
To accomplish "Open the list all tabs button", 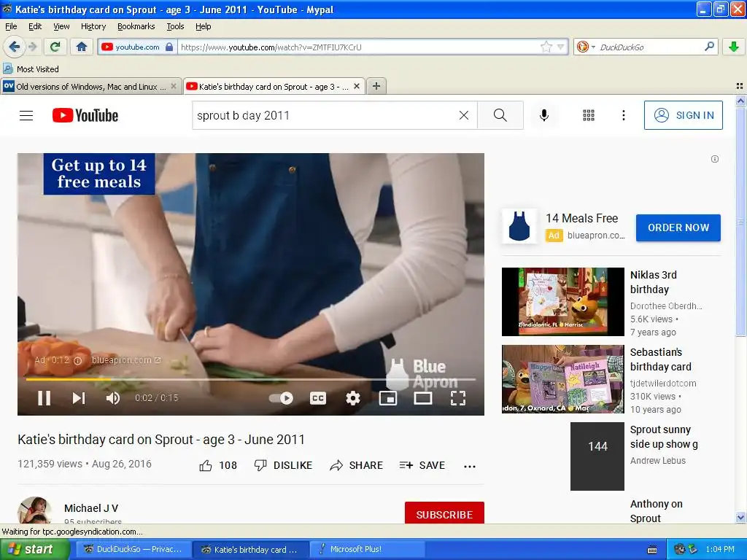I will (740, 86).
